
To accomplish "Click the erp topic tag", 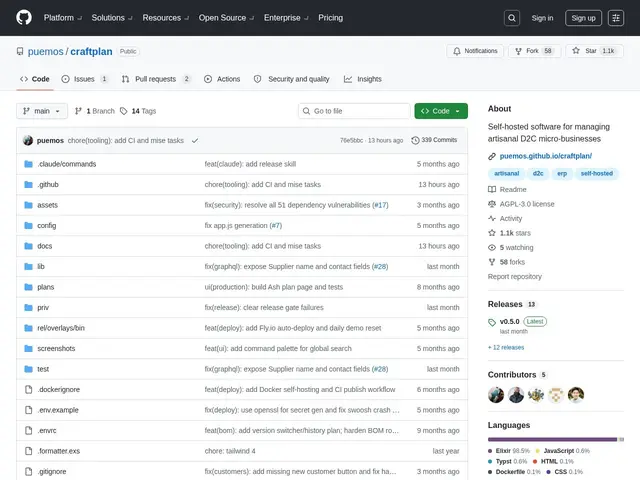I will pos(562,173).
